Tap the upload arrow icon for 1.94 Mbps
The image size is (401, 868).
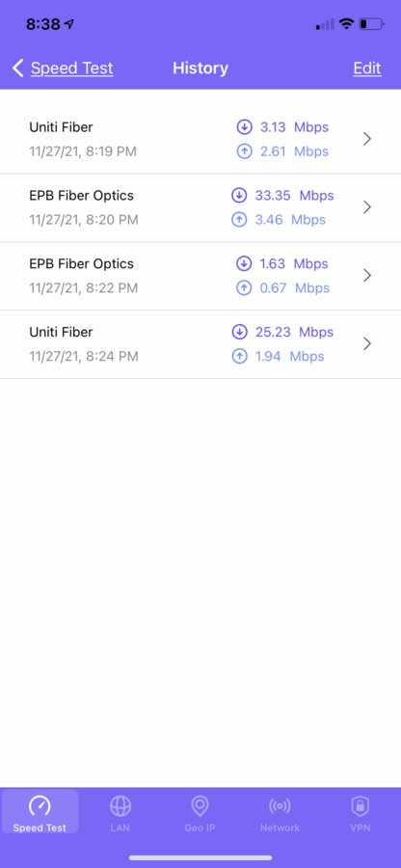pos(239,356)
